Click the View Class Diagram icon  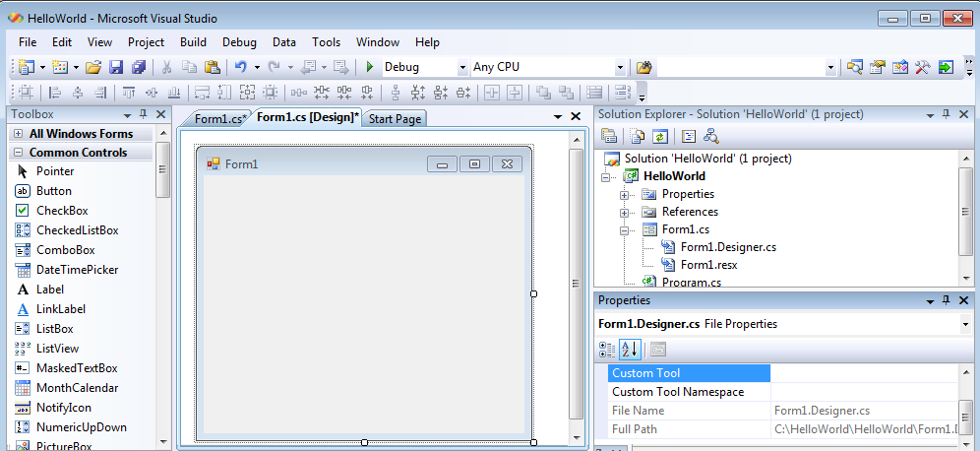[710, 136]
